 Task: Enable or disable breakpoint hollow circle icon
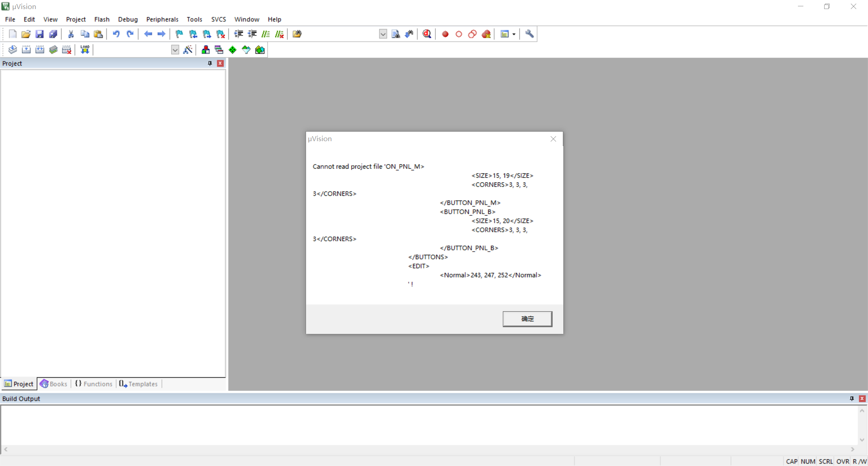tap(459, 34)
